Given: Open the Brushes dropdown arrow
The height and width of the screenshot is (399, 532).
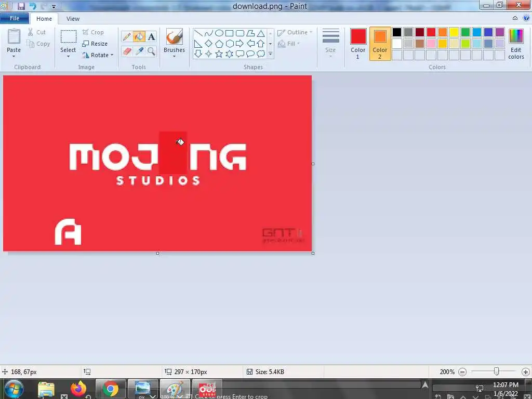Looking at the screenshot, I should pos(175,57).
